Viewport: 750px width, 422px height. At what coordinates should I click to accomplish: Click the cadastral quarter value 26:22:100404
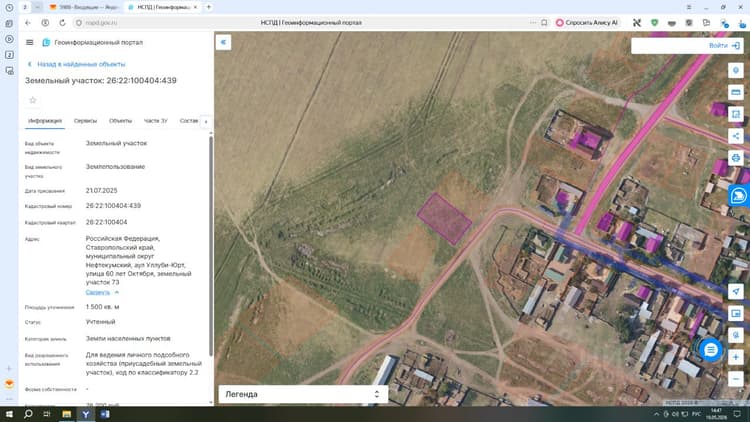click(x=106, y=222)
